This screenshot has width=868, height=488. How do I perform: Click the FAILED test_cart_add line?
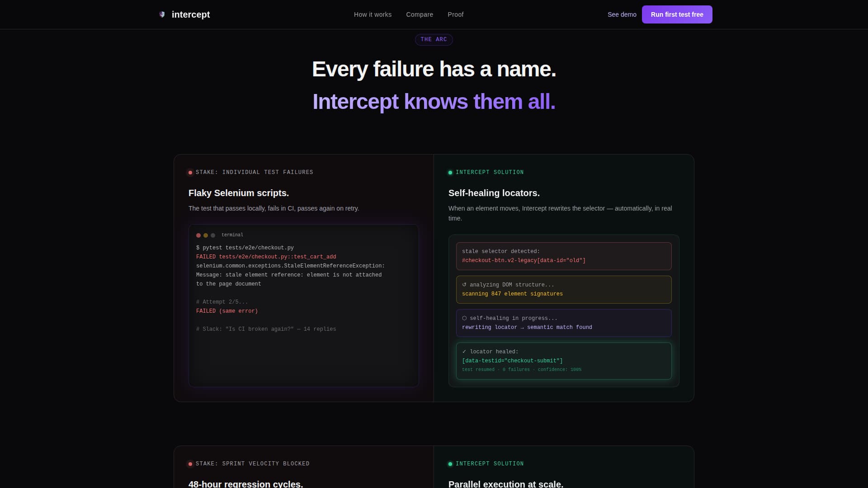(x=266, y=257)
